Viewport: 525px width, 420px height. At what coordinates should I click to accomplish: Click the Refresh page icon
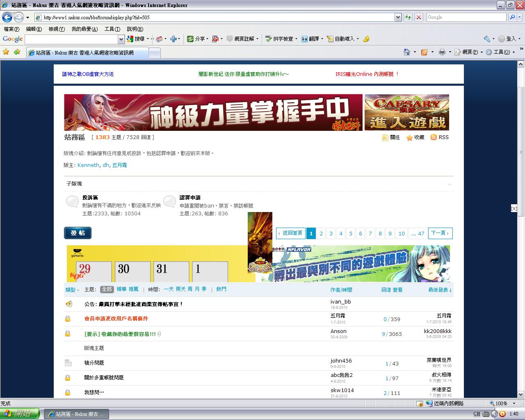coord(408,17)
